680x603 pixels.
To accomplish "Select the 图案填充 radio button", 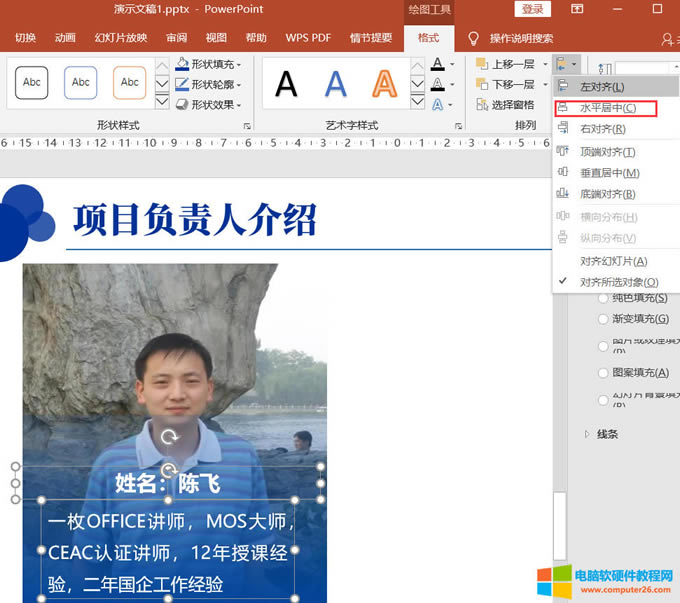I will (603, 373).
